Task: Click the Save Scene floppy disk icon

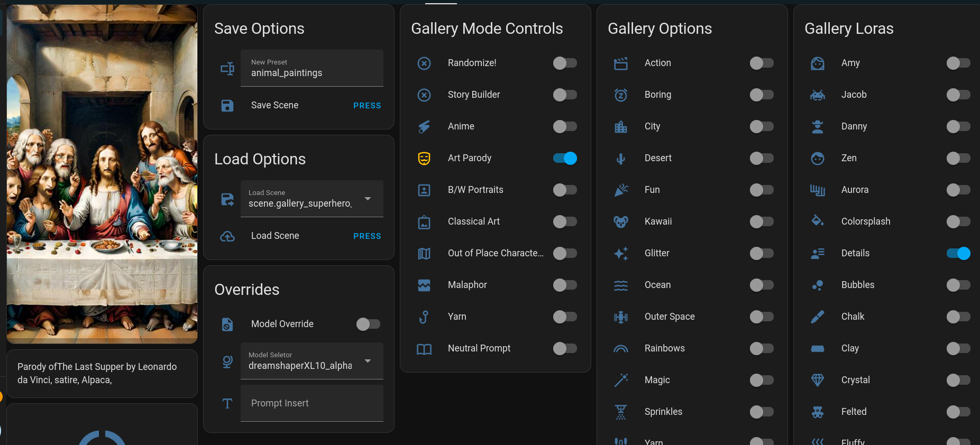Action: (x=227, y=105)
